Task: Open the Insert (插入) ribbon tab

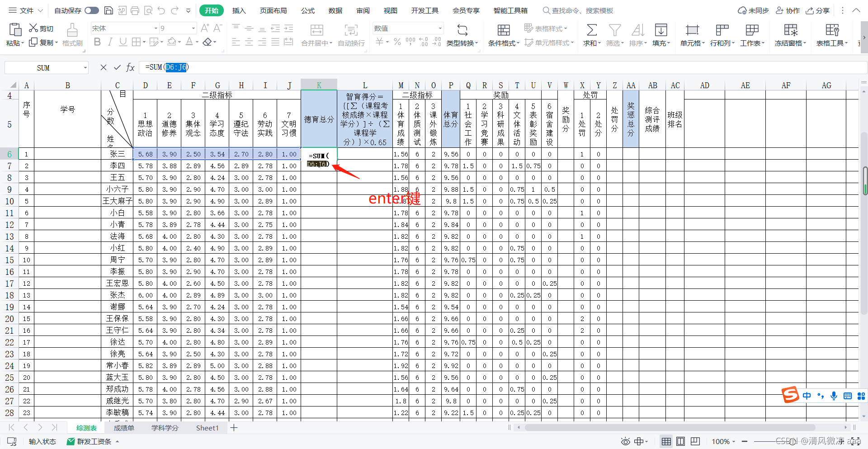Action: (x=239, y=10)
